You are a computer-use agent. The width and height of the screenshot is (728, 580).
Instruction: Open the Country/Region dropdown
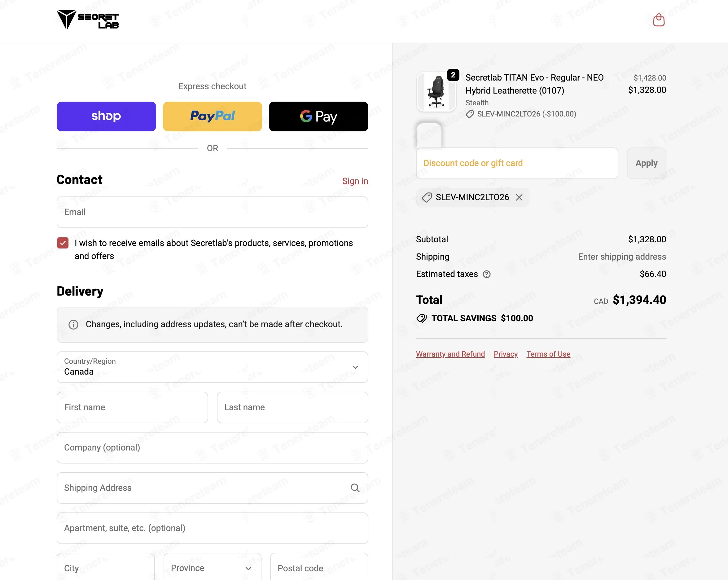213,367
